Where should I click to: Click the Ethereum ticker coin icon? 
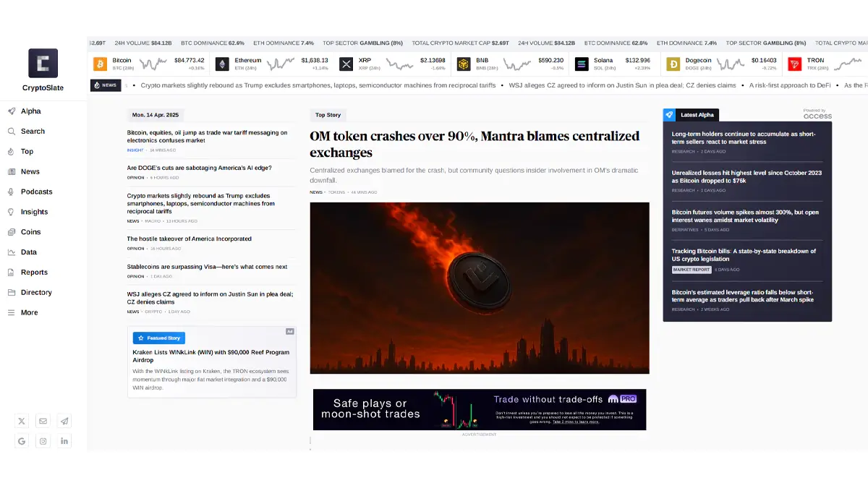pyautogui.click(x=222, y=64)
